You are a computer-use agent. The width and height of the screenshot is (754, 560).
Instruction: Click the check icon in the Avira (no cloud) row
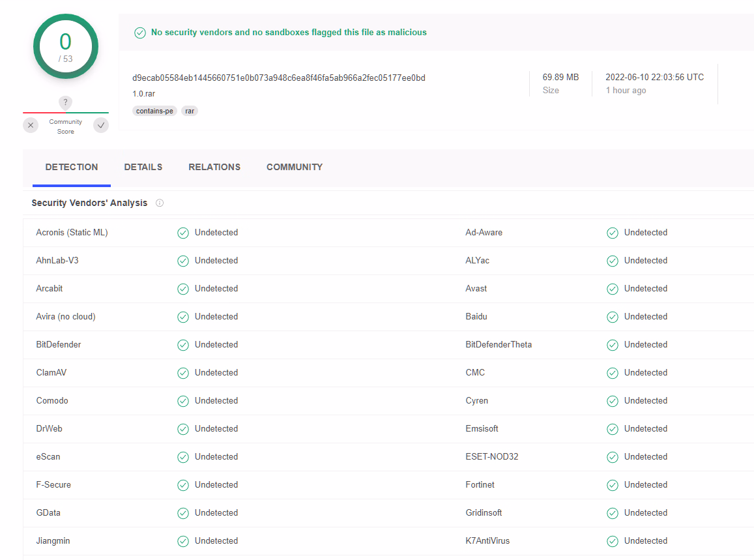pyautogui.click(x=183, y=317)
